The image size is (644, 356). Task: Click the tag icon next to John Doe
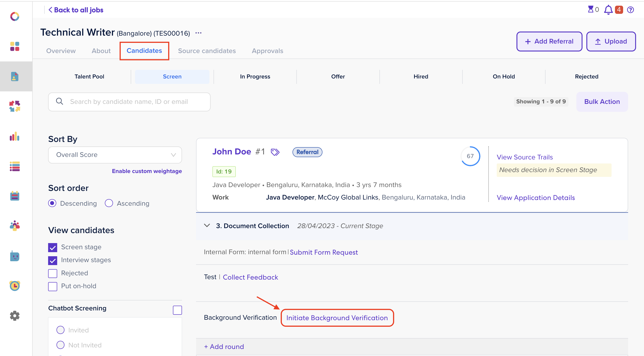coord(275,152)
